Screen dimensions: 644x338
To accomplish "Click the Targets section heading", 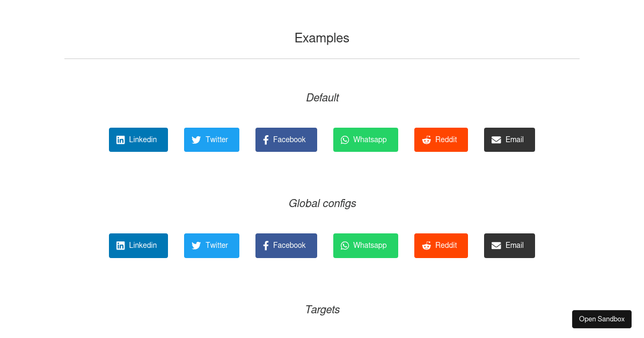I will point(322,310).
